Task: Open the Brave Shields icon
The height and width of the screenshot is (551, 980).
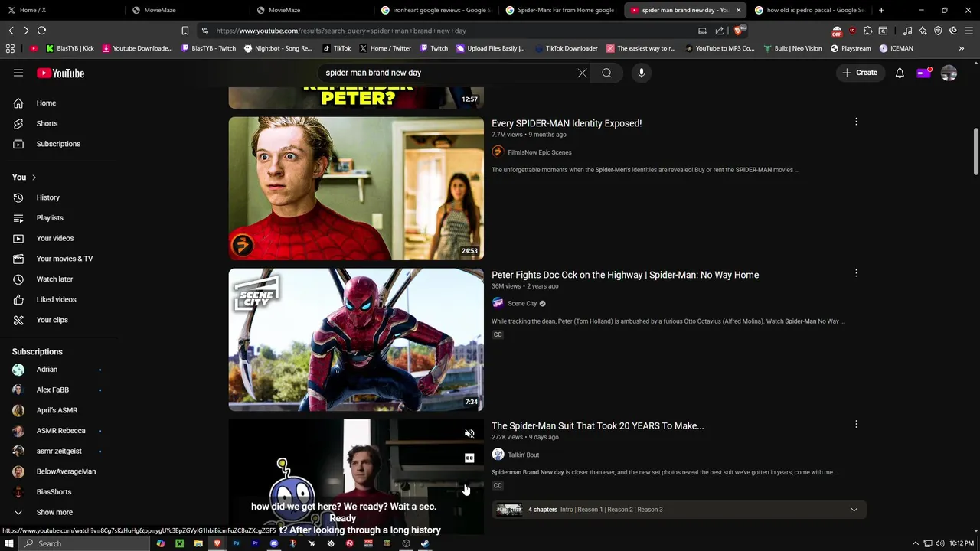Action: pos(738,31)
